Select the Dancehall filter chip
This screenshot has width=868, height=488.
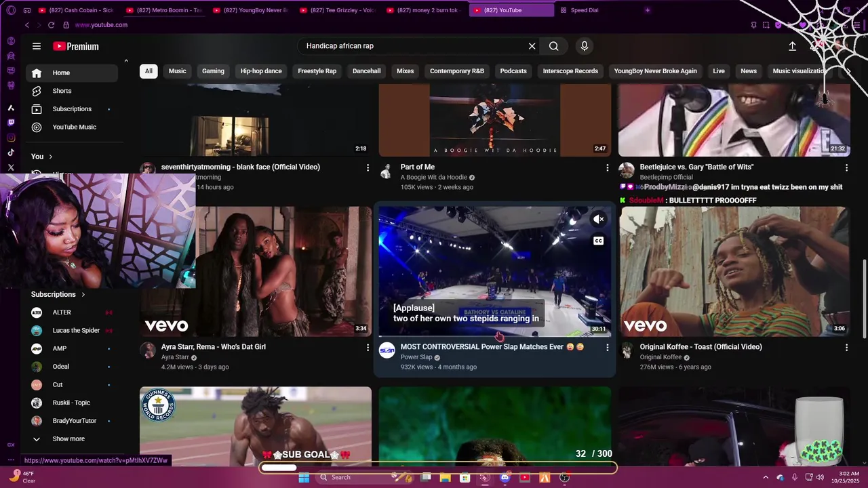[367, 71]
